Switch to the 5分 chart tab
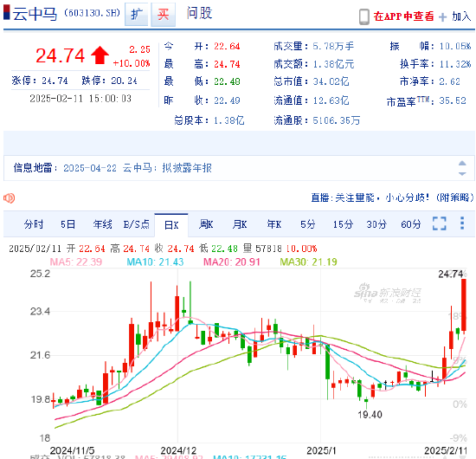Image resolution: width=476 pixels, height=459 pixels. [308, 224]
